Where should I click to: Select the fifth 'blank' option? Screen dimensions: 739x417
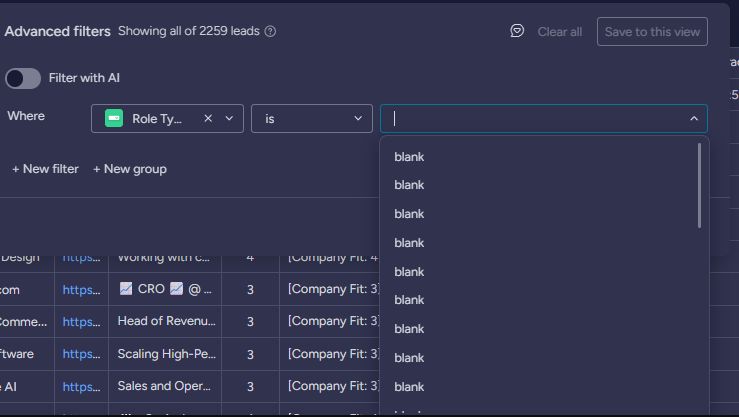point(409,271)
